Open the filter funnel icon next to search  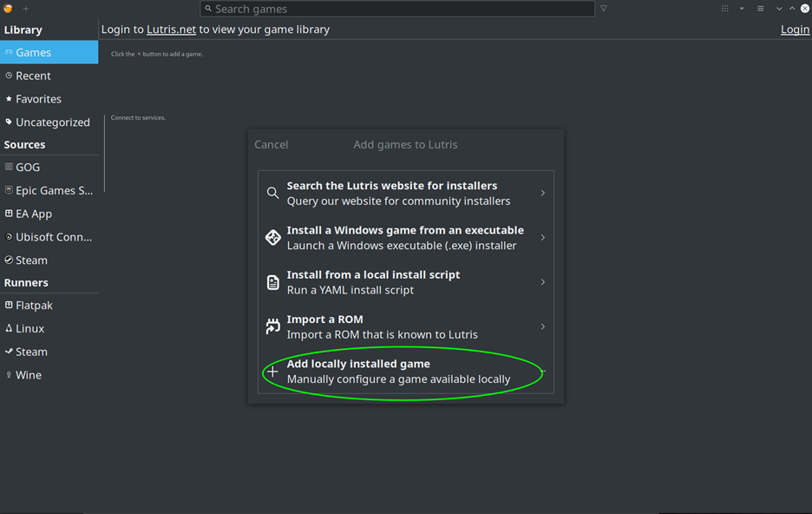(603, 9)
